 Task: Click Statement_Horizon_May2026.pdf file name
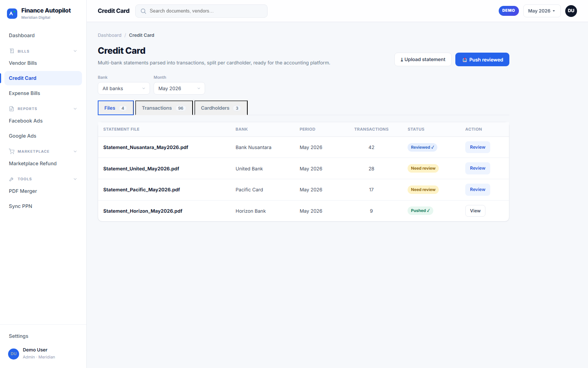143,211
